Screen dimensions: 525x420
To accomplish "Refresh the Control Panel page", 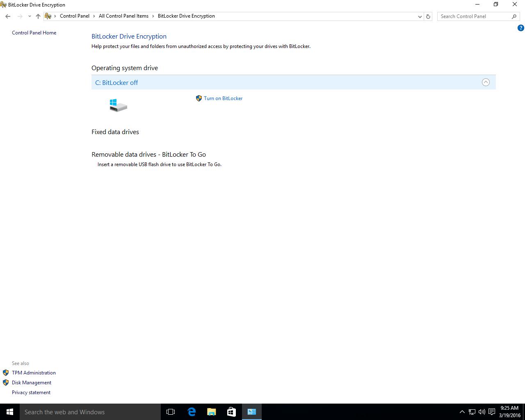I will coord(428,16).
